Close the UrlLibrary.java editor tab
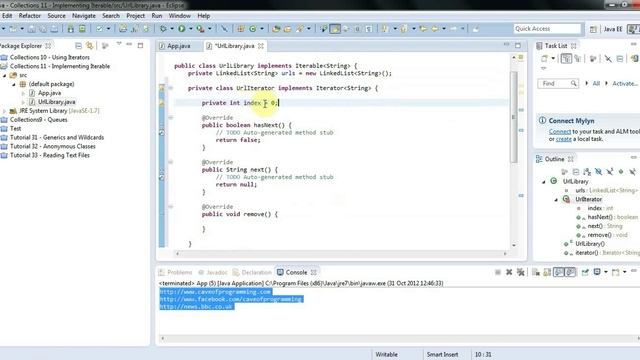This screenshot has width=640, height=360. (261, 46)
